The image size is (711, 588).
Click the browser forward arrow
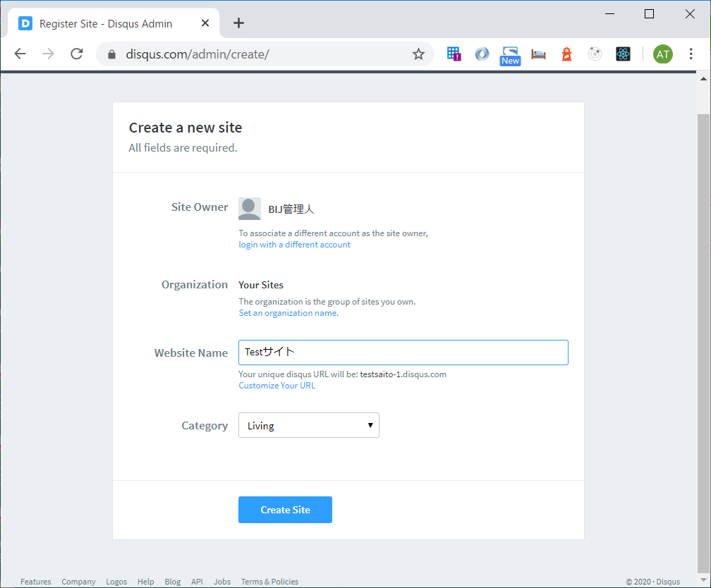point(48,54)
